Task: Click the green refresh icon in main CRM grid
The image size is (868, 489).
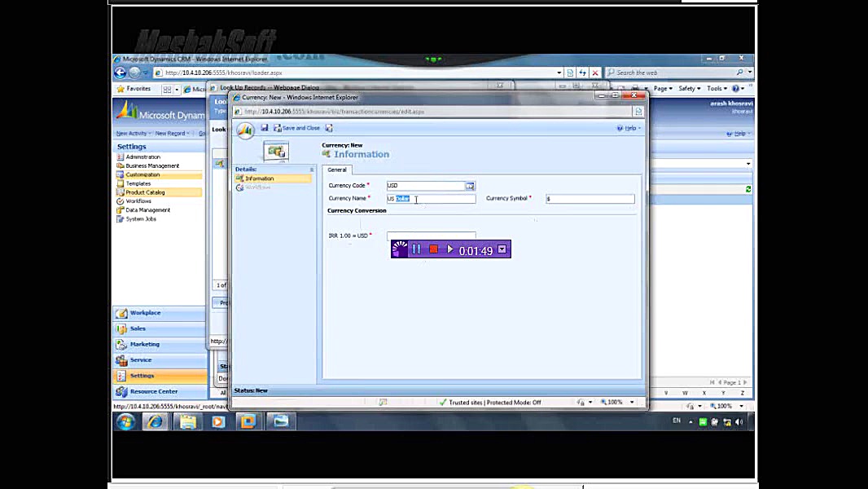Action: (x=747, y=189)
